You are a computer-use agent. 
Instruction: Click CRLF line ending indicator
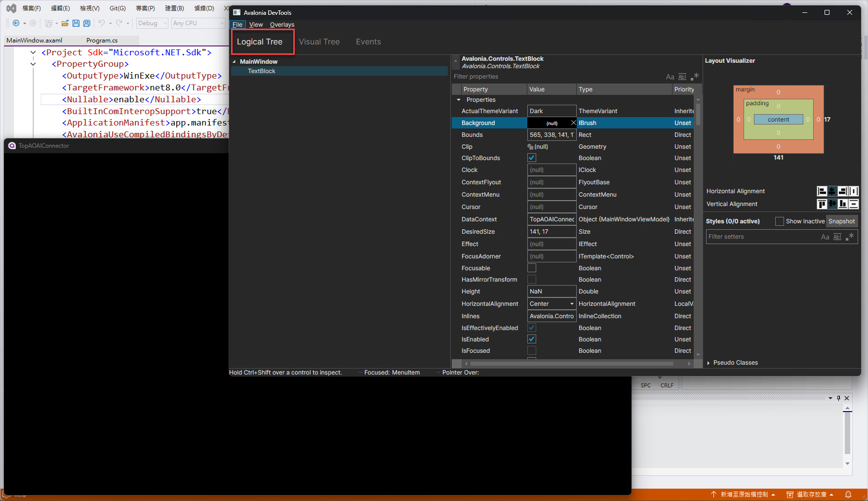click(x=667, y=385)
